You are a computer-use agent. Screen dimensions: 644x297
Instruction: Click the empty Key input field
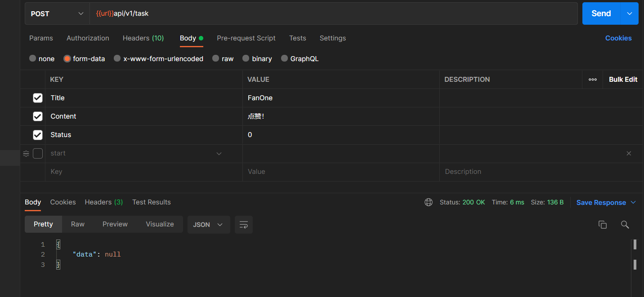coord(144,172)
